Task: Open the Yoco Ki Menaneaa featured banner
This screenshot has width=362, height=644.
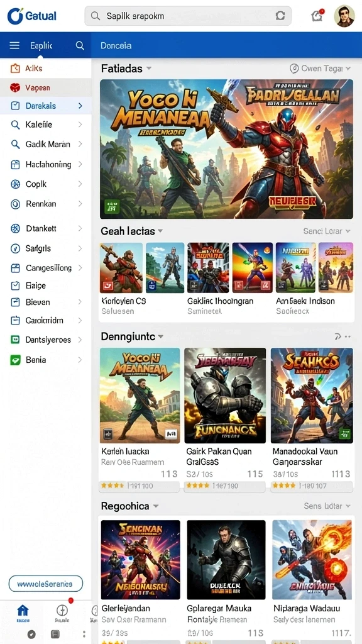Action: [226, 149]
